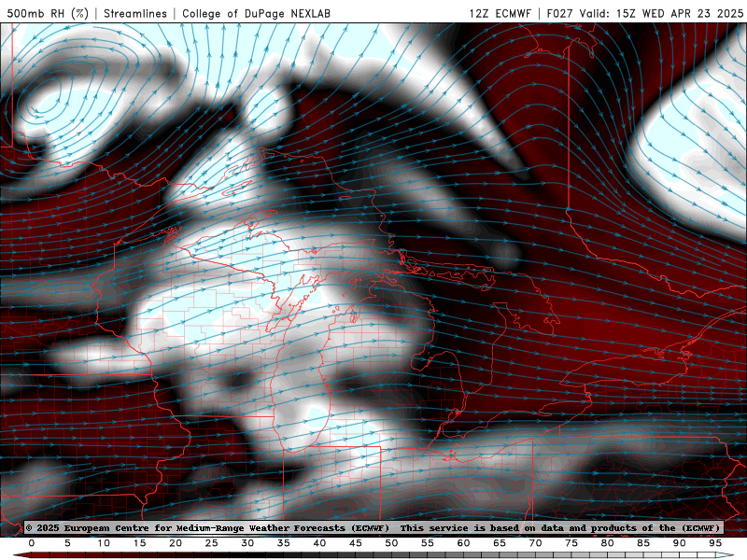Screen dimensions: 747x560
Task: Select the "55" colorbar label
Action: click(x=428, y=543)
